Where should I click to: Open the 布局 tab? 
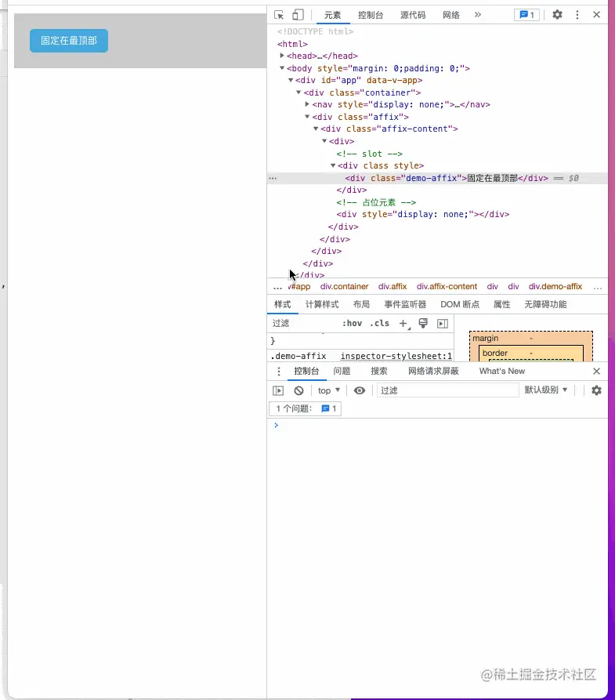pos(361,304)
